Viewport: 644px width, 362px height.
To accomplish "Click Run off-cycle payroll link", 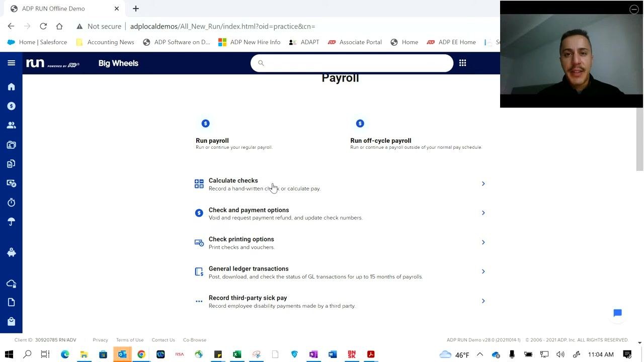I will click(x=381, y=140).
